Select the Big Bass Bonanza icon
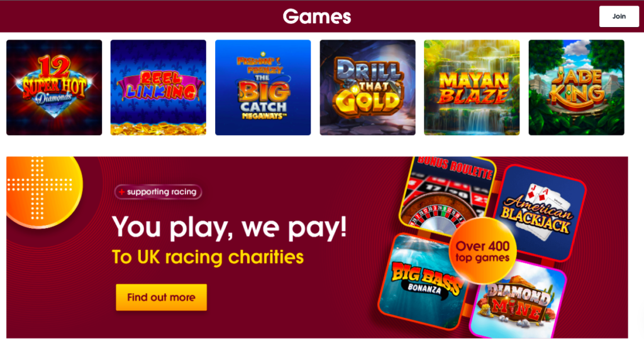 [423, 281]
